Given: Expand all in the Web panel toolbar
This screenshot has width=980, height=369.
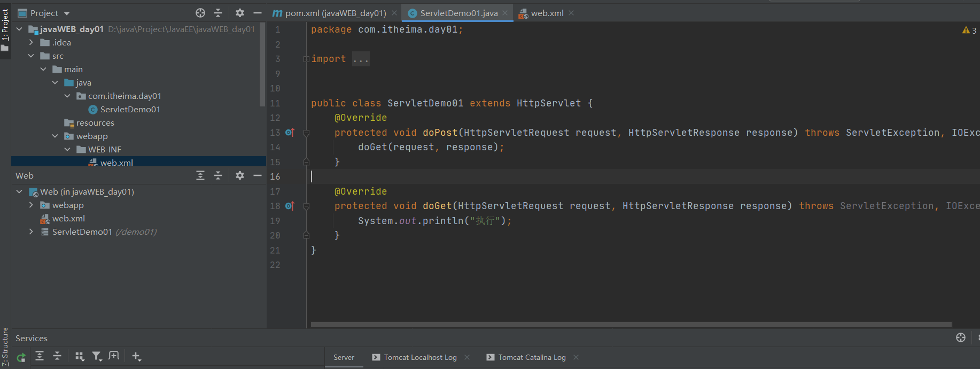Looking at the screenshot, I should 200,175.
